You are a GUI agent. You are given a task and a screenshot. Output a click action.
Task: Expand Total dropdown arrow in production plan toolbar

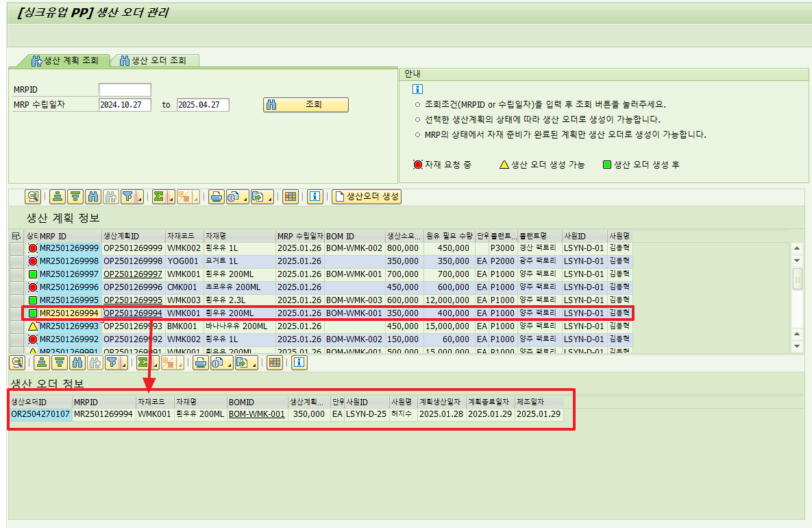(171, 197)
